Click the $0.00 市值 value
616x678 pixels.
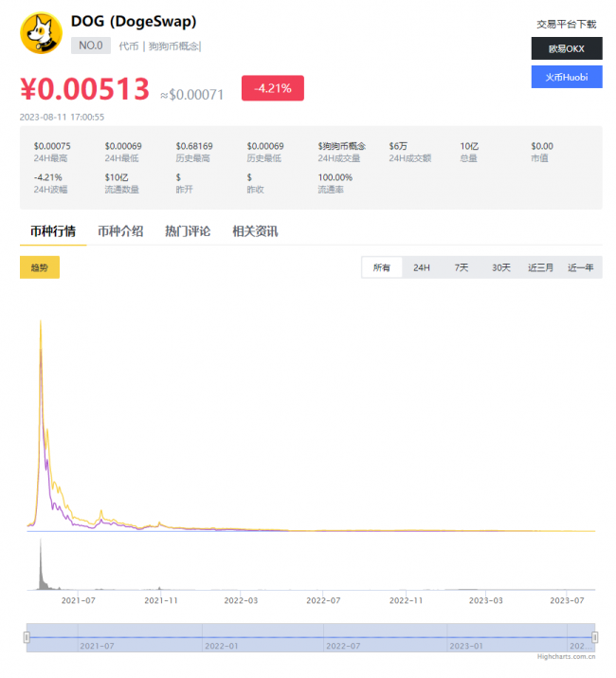click(x=542, y=146)
